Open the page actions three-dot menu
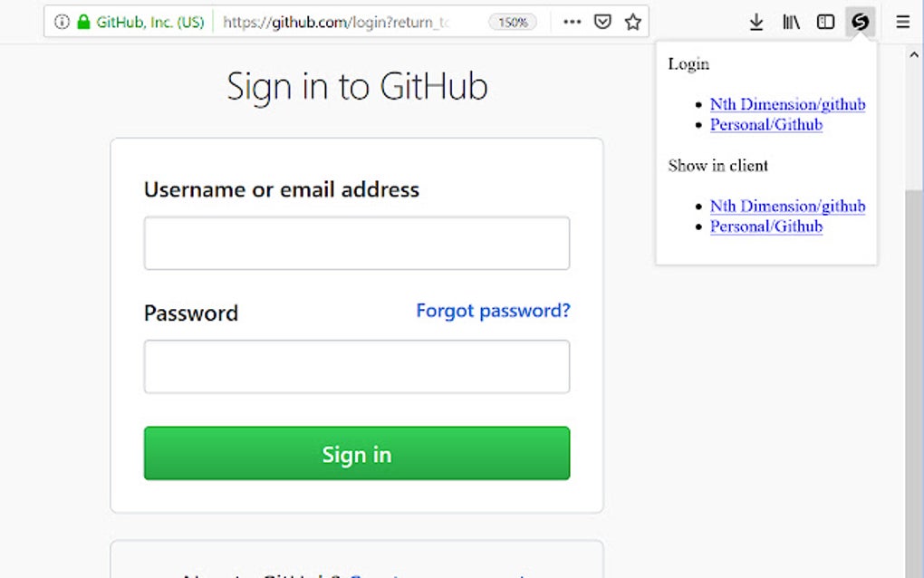The height and width of the screenshot is (578, 924). (572, 22)
